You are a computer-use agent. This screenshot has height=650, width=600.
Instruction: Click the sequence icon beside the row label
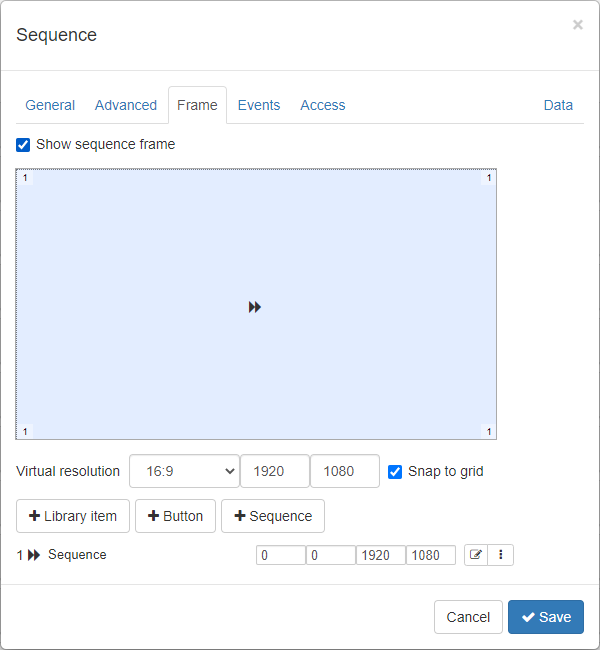coord(34,555)
